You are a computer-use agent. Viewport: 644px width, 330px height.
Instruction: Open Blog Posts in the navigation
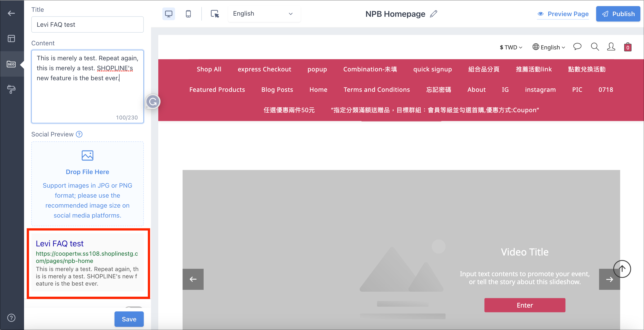[x=277, y=90]
